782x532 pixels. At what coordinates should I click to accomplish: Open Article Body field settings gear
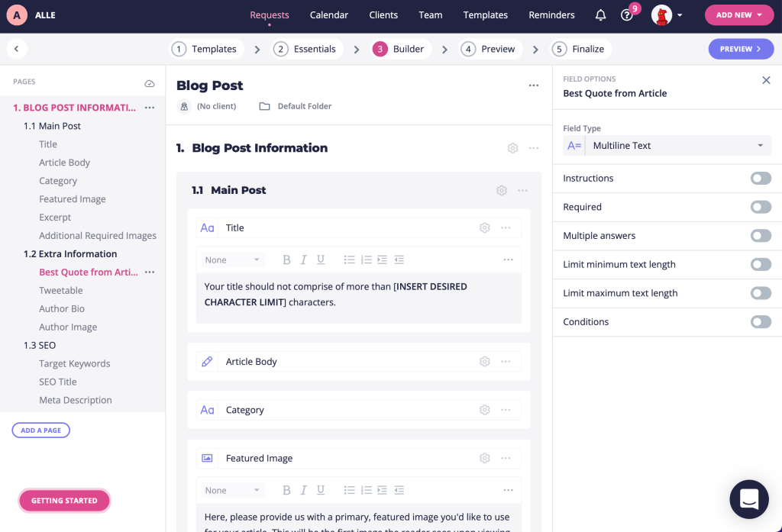[484, 362]
